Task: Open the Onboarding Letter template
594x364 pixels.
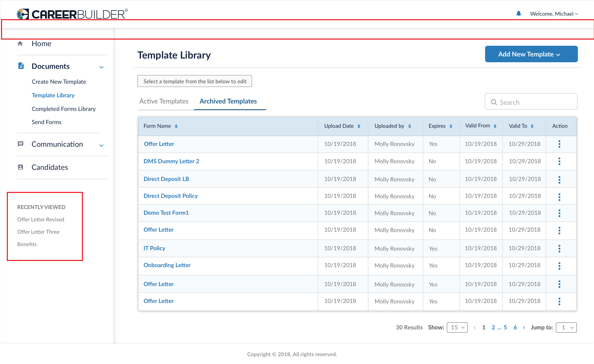Action: click(x=167, y=265)
